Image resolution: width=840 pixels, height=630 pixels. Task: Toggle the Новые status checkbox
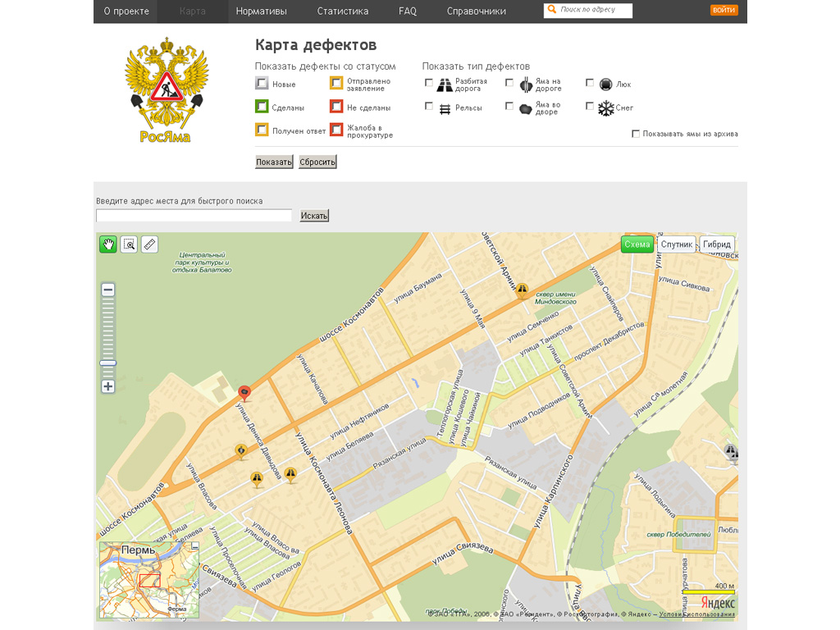point(262,83)
